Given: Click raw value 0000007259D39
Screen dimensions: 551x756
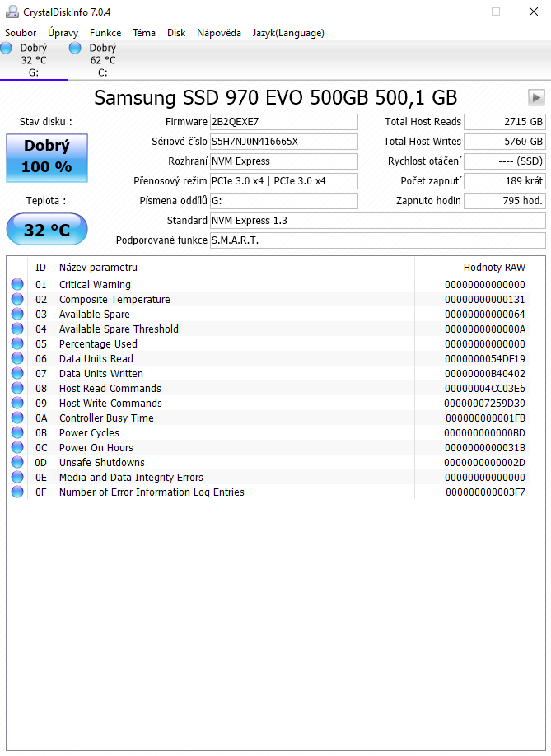Looking at the screenshot, I should (485, 403).
